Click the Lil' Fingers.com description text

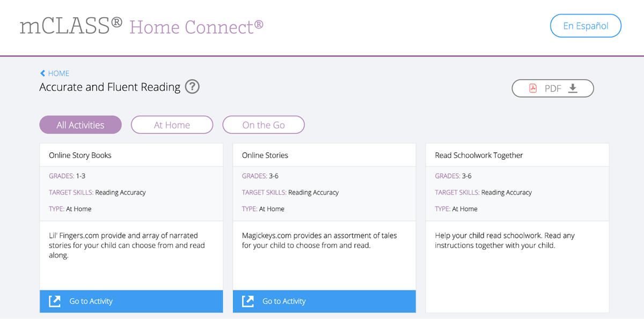pyautogui.click(x=127, y=245)
